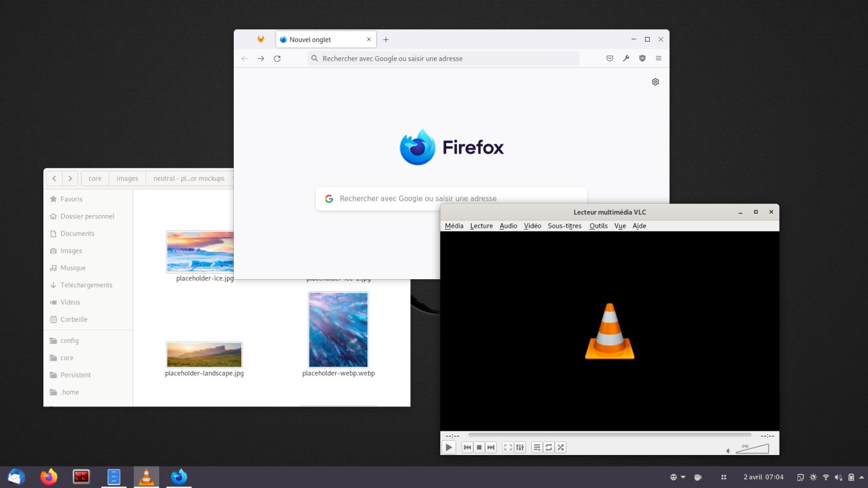The image size is (868, 488).
Task: Click Firefox shield extension icon
Action: click(x=642, y=58)
